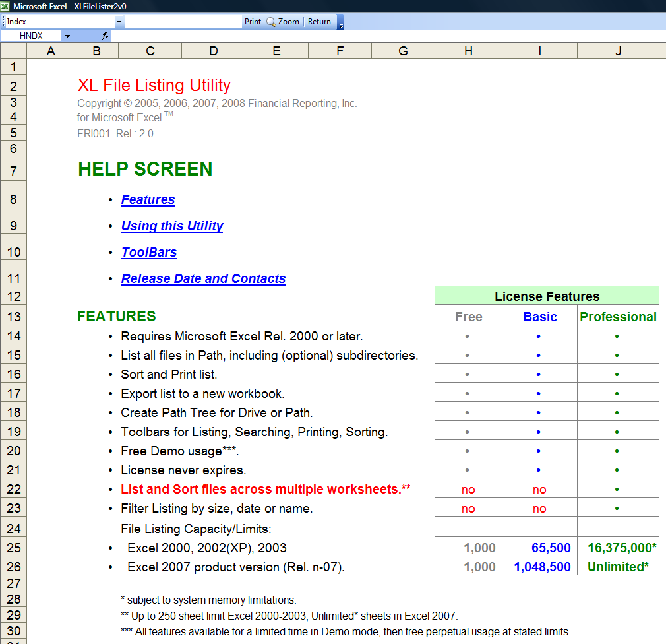Select column C header
The height and width of the screenshot is (644, 666).
pyautogui.click(x=150, y=51)
